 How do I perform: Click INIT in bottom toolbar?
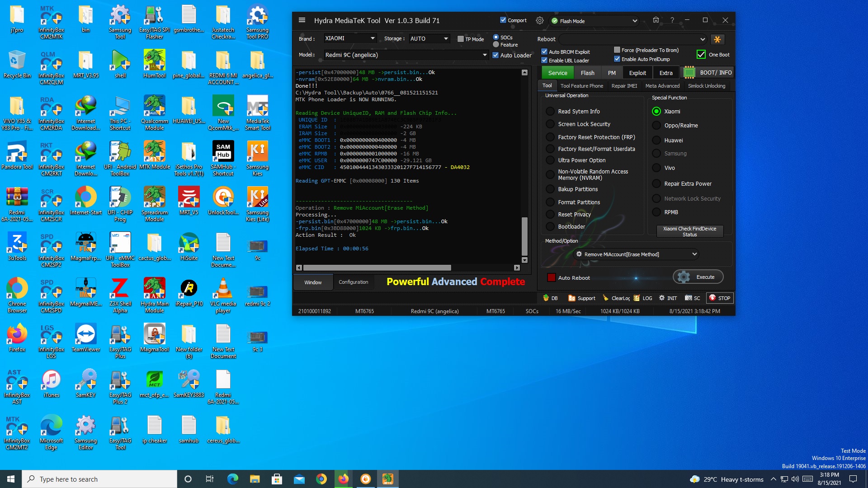click(668, 298)
